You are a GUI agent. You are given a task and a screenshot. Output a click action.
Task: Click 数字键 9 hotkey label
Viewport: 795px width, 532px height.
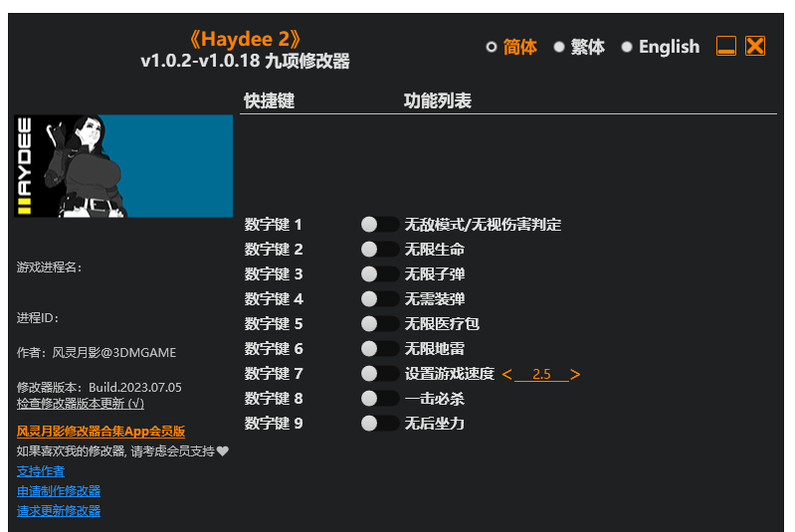[x=274, y=423]
